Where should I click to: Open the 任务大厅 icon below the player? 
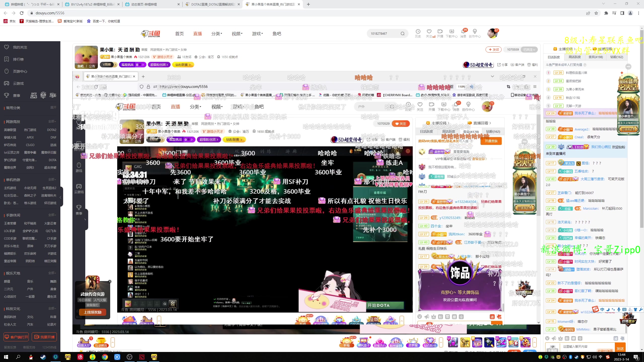tap(84, 342)
